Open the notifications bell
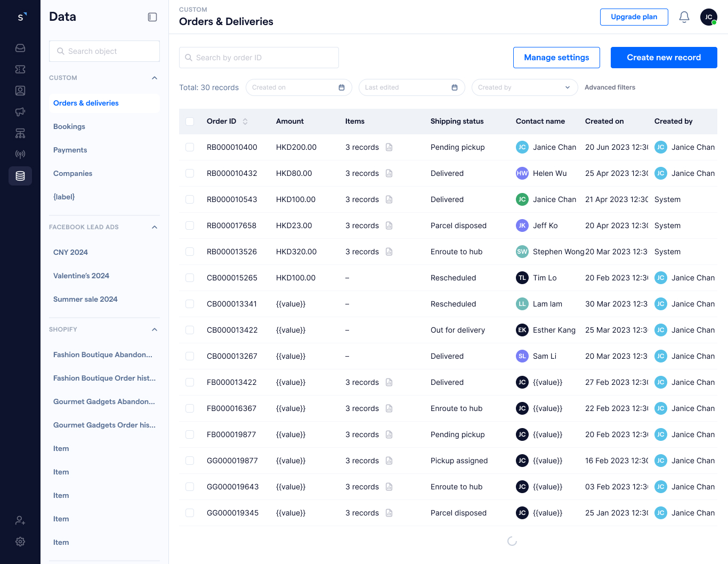 (x=684, y=17)
